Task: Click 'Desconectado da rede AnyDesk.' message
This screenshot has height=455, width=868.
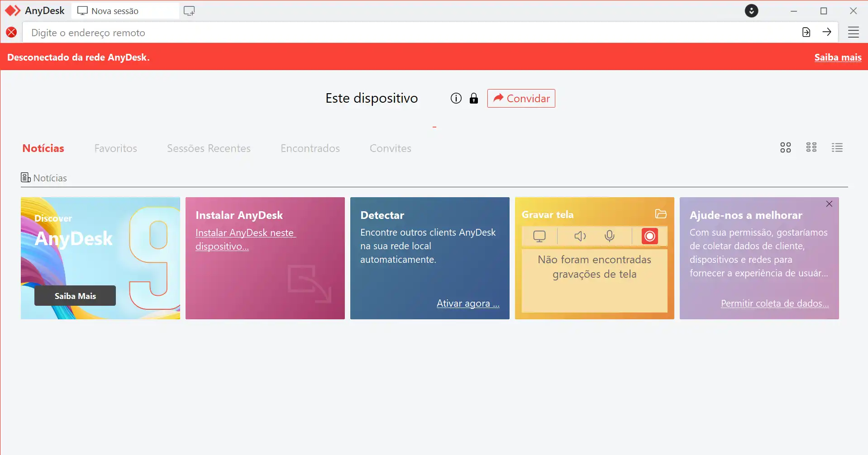Action: click(x=78, y=57)
